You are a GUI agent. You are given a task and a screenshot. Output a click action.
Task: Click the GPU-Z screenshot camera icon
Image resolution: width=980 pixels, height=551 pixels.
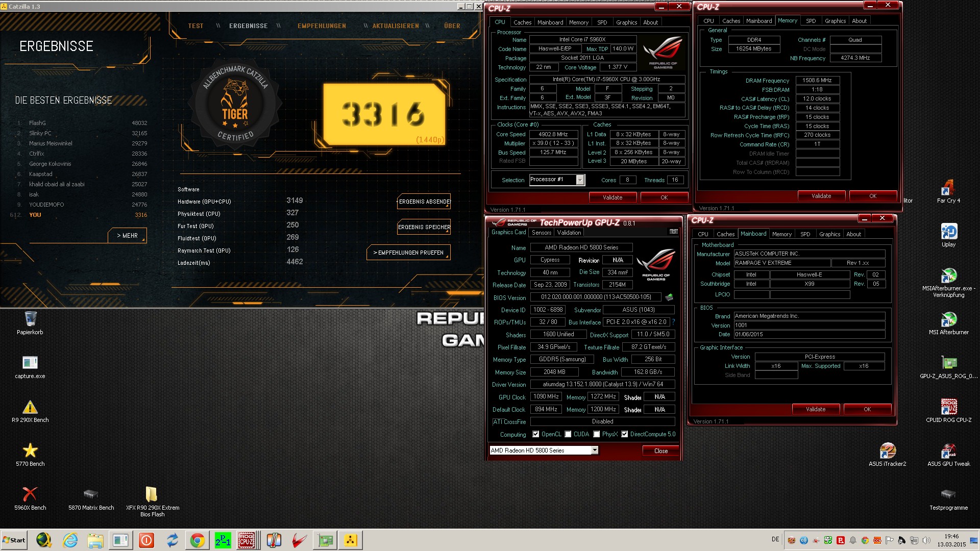pyautogui.click(x=673, y=232)
